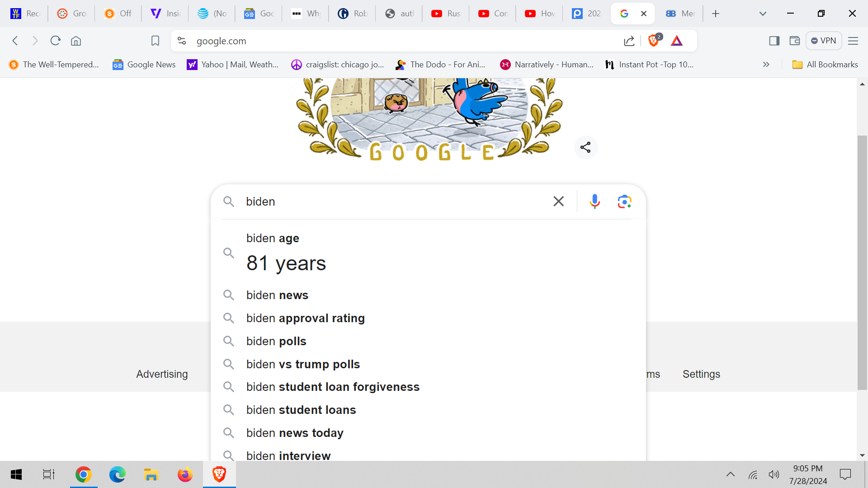Open the Brave main hamburger menu
Image resolution: width=868 pixels, height=488 pixels.
(x=853, y=41)
